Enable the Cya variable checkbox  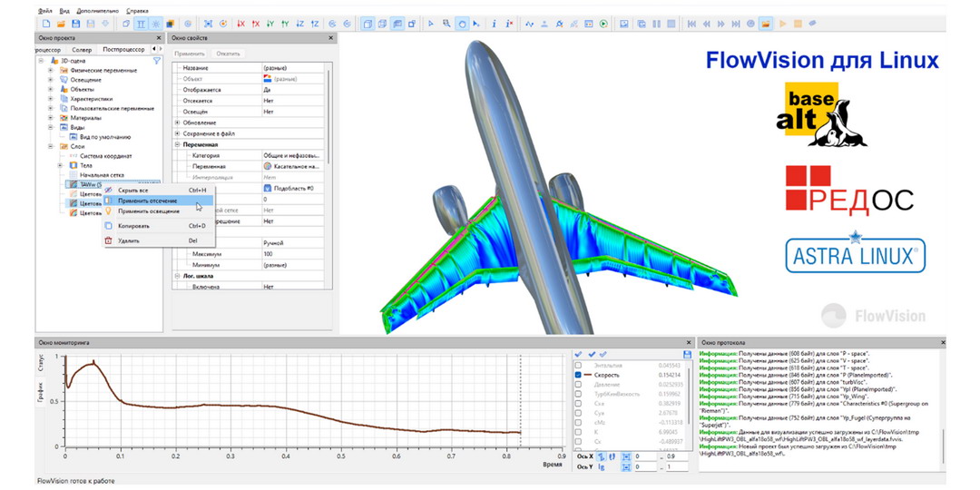pyautogui.click(x=578, y=414)
